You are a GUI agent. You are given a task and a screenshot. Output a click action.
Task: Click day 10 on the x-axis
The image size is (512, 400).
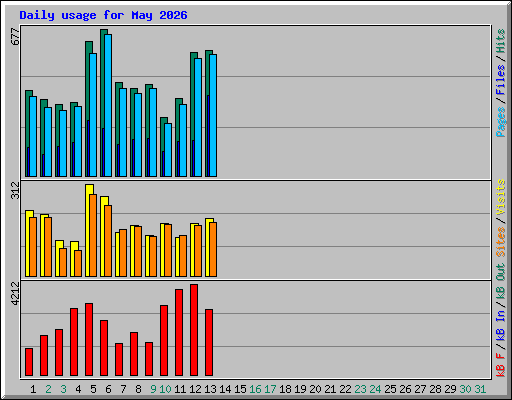[165, 389]
